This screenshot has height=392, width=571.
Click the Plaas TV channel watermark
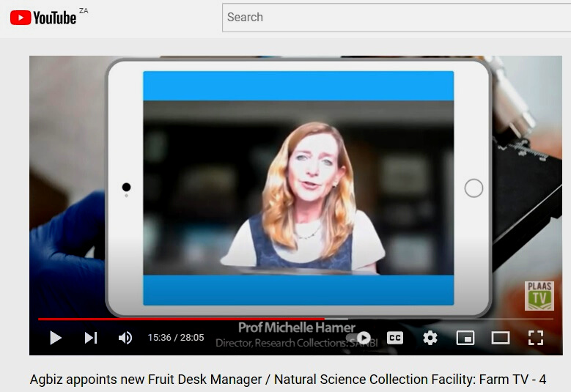click(x=539, y=296)
